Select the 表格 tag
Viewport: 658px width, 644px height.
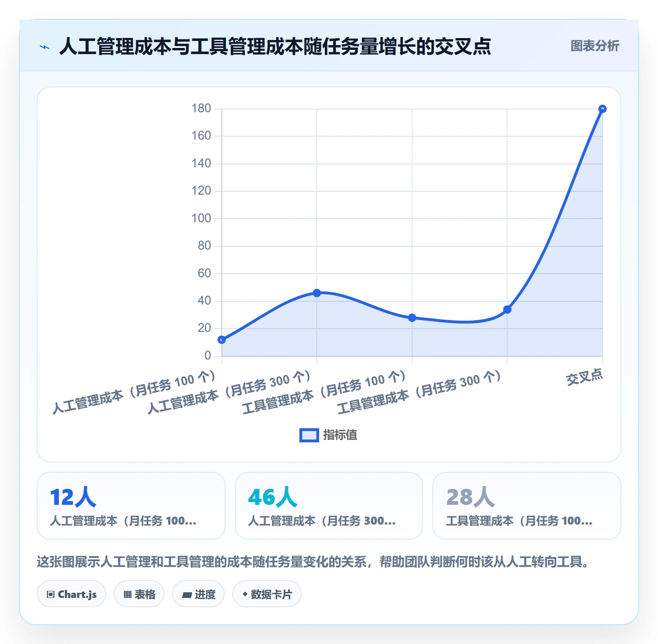[x=139, y=594]
